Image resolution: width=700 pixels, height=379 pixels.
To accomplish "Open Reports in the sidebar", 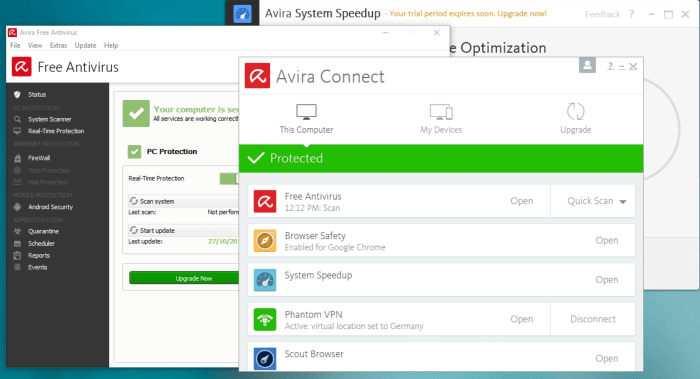I will 39,256.
